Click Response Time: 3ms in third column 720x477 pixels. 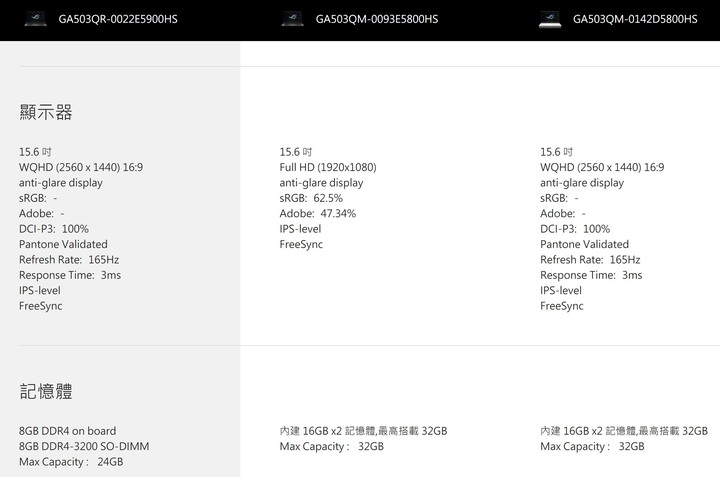coord(591,275)
